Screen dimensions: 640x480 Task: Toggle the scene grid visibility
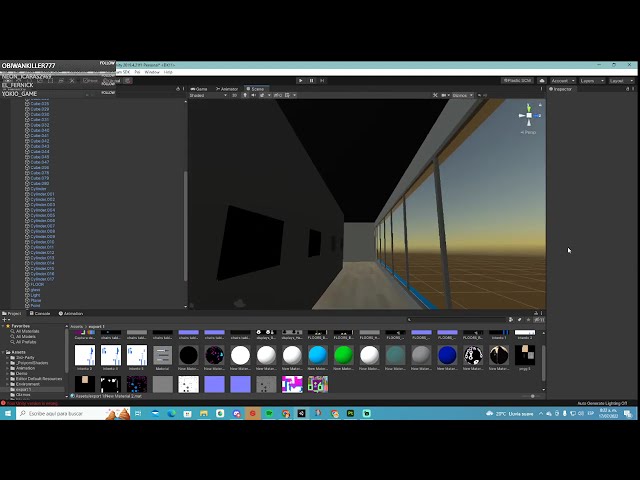(x=288, y=96)
